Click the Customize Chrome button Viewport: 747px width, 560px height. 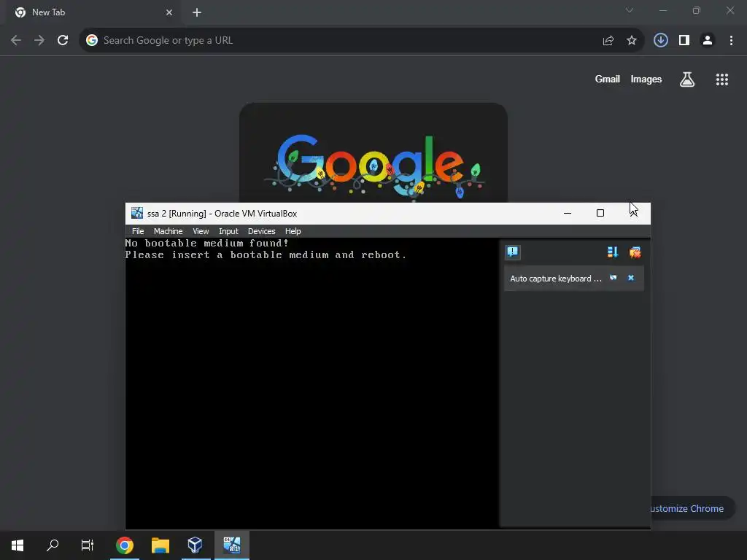tap(693, 508)
